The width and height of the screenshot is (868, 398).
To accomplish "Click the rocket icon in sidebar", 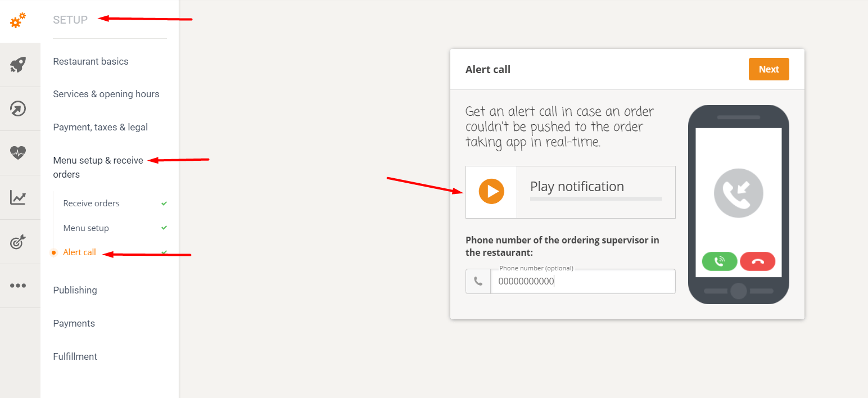I will tap(18, 65).
